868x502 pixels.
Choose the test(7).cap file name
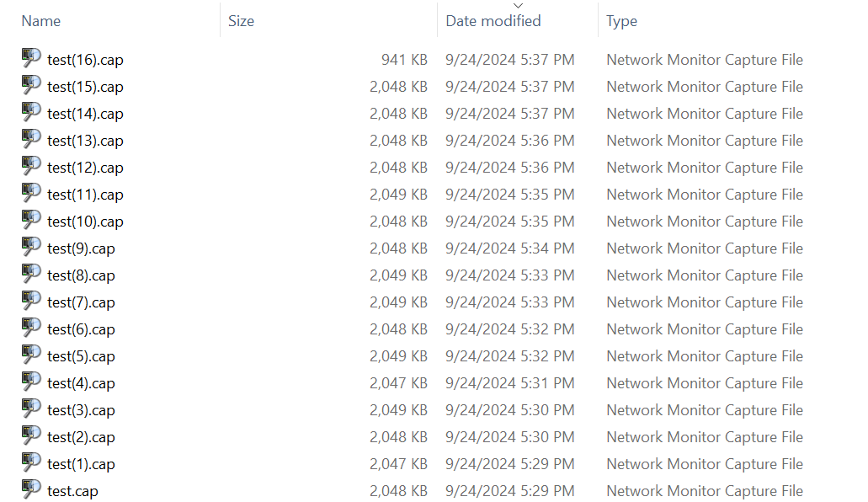[81, 302]
